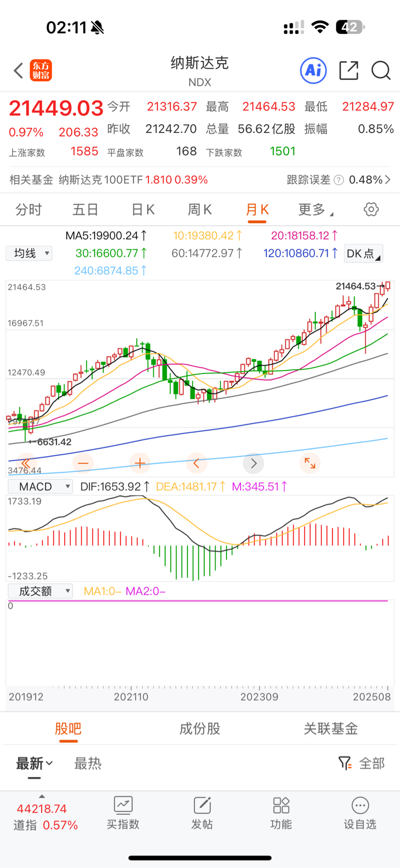Viewport: 400px width, 868px height.
Task: Tap the 设自选 add-watchlist icon
Action: point(360,805)
